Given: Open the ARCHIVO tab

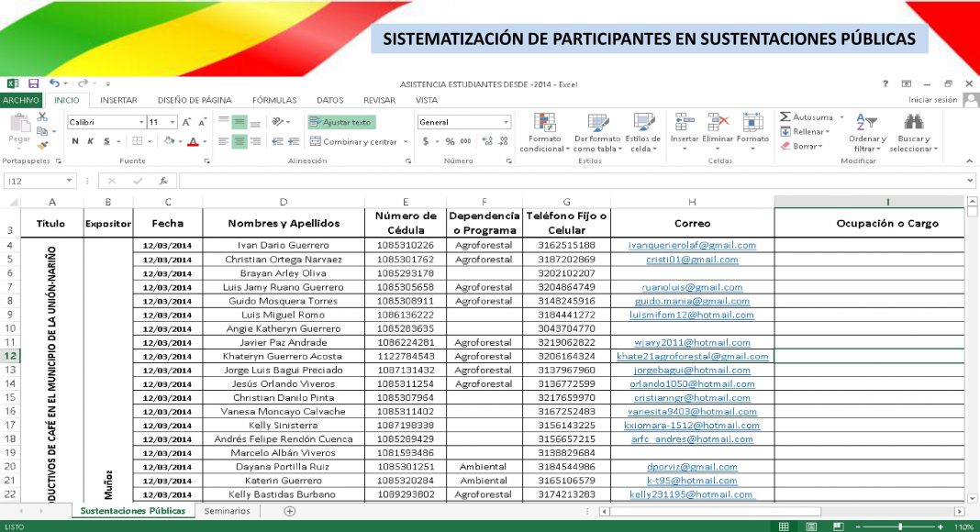Looking at the screenshot, I should (x=20, y=100).
